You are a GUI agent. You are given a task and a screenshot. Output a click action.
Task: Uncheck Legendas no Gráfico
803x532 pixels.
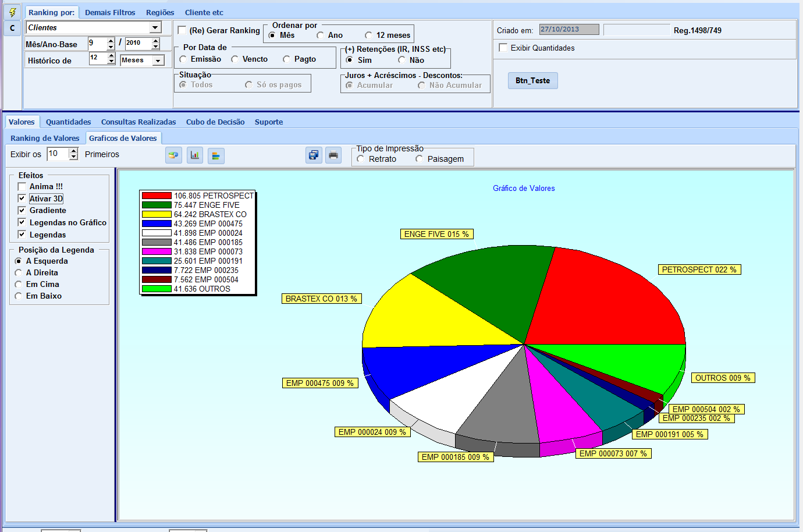click(22, 222)
